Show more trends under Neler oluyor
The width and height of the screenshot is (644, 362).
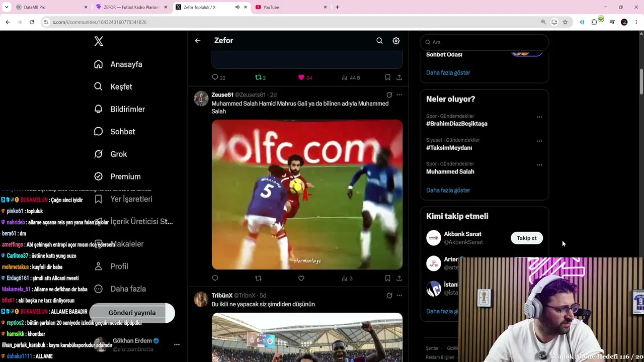tap(448, 191)
